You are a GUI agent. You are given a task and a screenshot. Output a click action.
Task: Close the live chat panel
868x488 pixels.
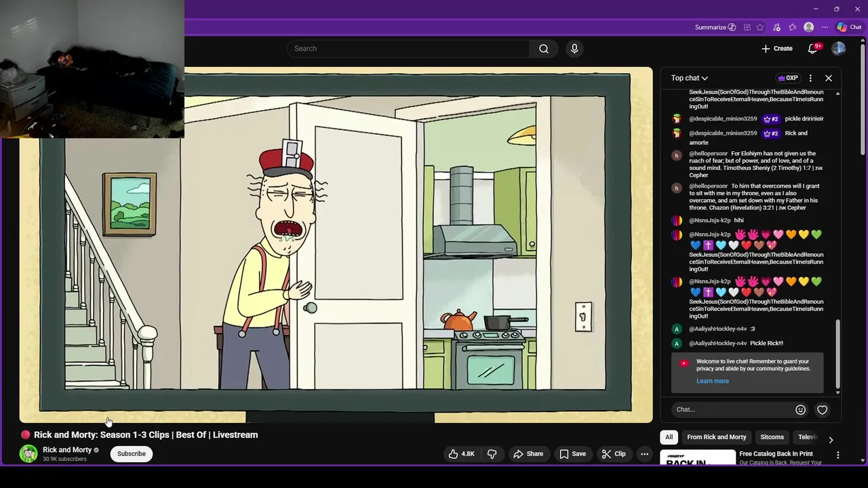click(829, 78)
